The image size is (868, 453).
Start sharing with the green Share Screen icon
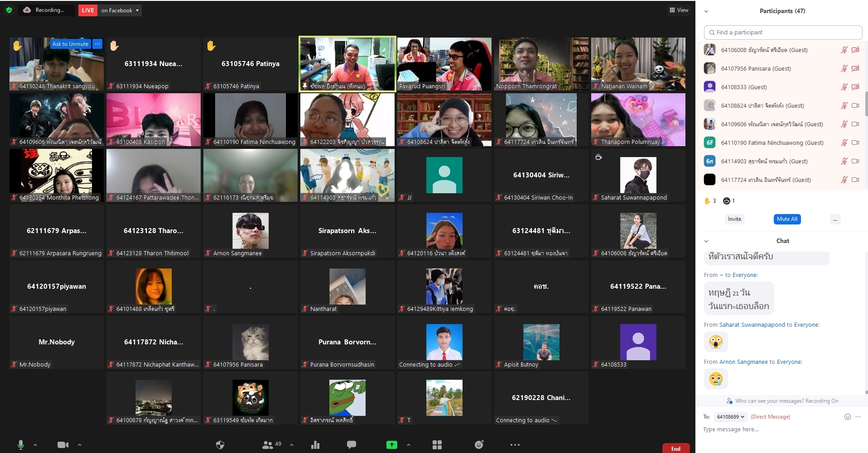click(x=391, y=445)
